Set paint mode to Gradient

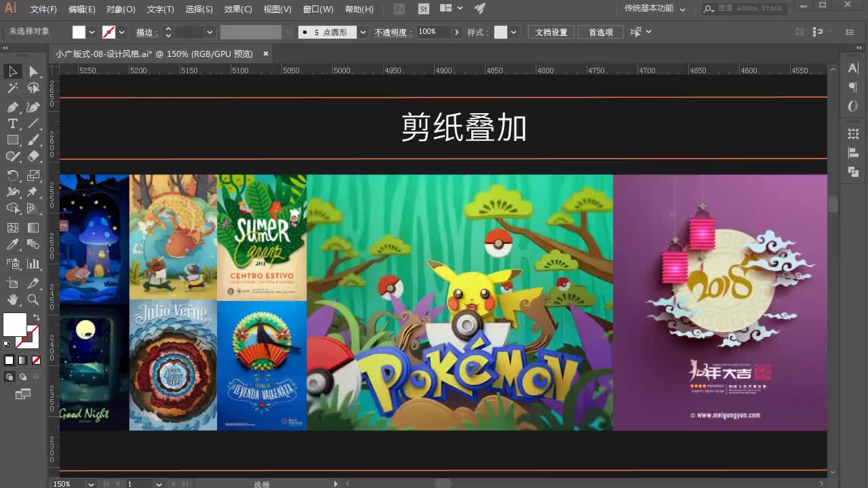point(22,360)
